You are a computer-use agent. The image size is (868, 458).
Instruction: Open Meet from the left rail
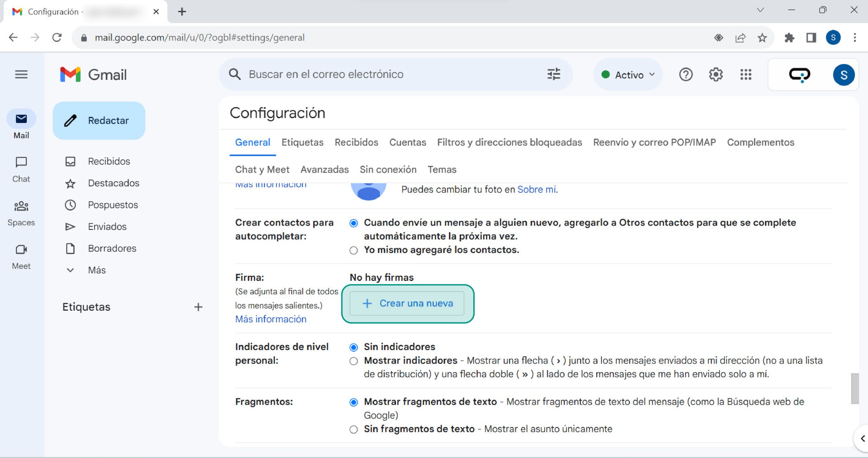point(21,256)
